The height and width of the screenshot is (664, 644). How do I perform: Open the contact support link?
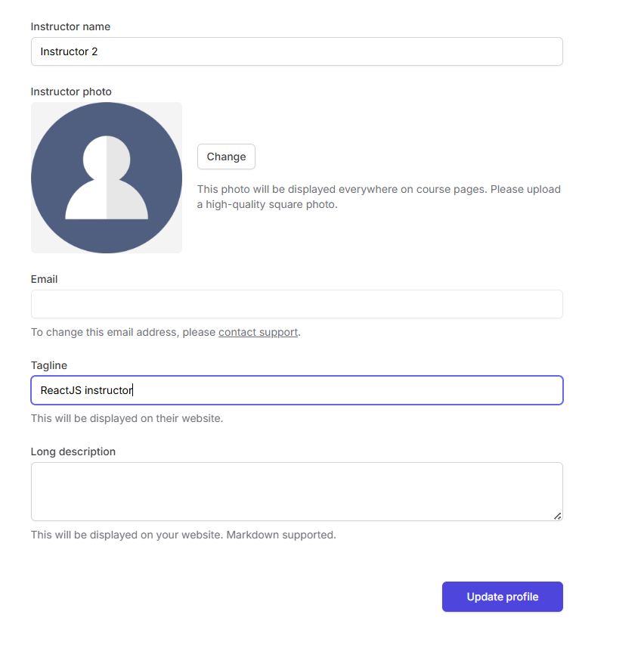coord(258,332)
